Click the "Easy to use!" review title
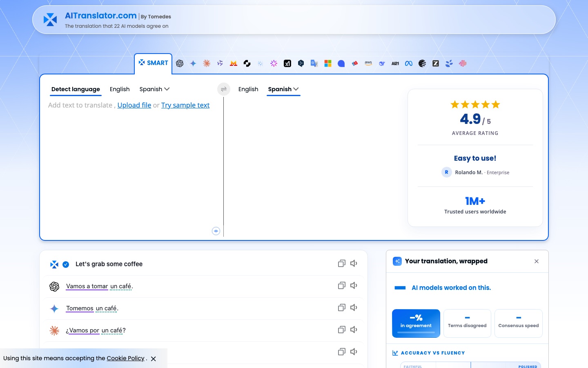The width and height of the screenshot is (588, 368). click(475, 158)
